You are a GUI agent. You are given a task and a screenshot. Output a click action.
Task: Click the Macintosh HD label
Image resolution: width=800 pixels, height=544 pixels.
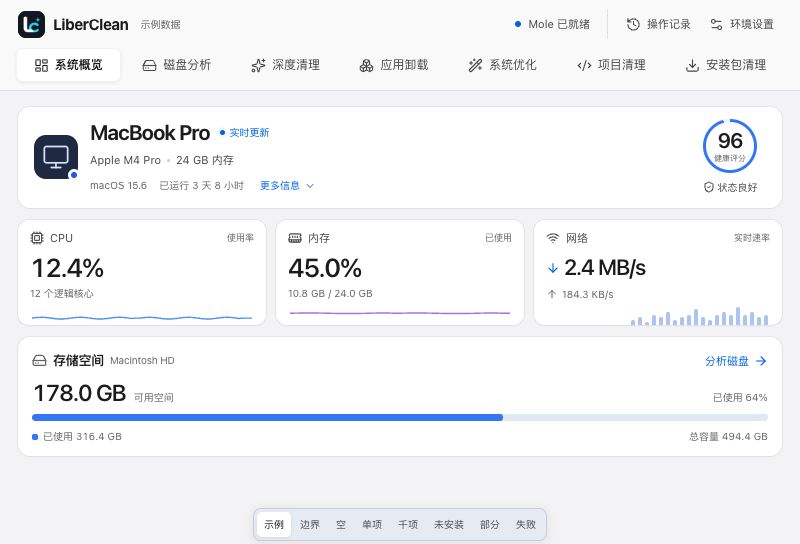[142, 361]
